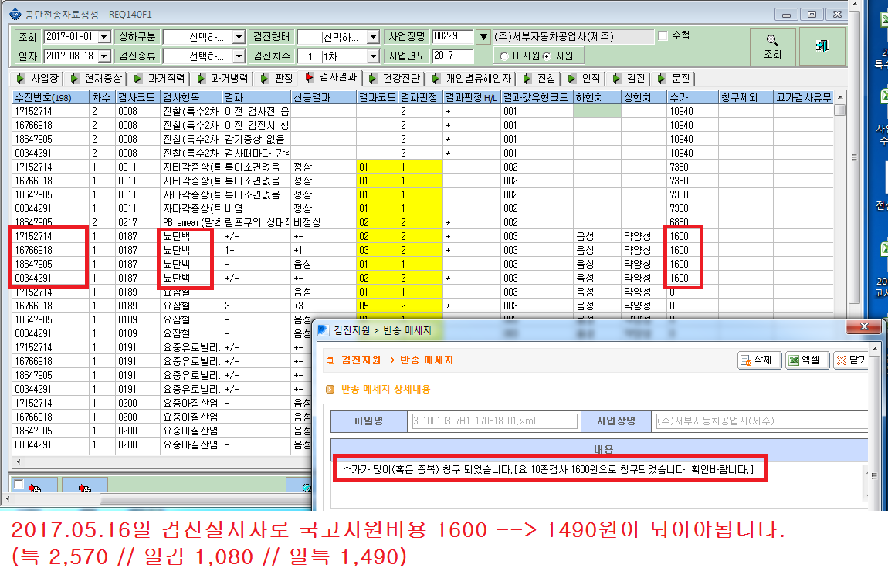Click the 닫기 close button with red X
Screen dimensions: 888x588
coord(851,360)
